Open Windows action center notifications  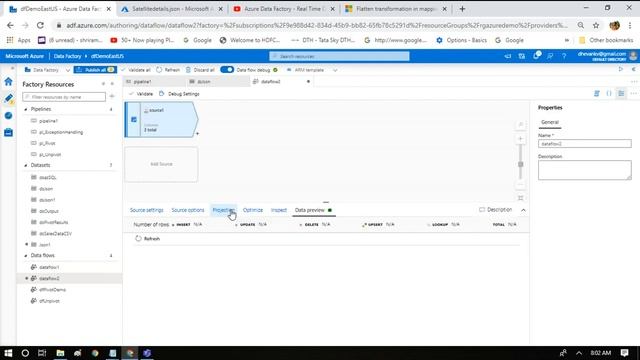624,353
